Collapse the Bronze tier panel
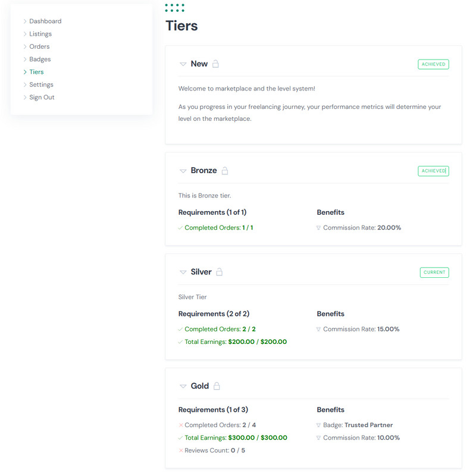 [183, 171]
